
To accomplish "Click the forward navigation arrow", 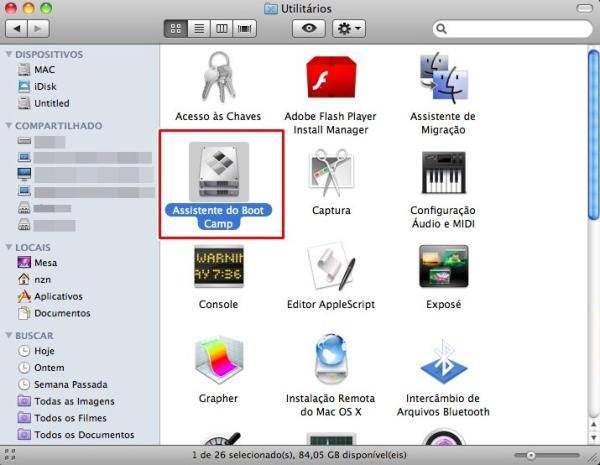I will tap(38, 29).
